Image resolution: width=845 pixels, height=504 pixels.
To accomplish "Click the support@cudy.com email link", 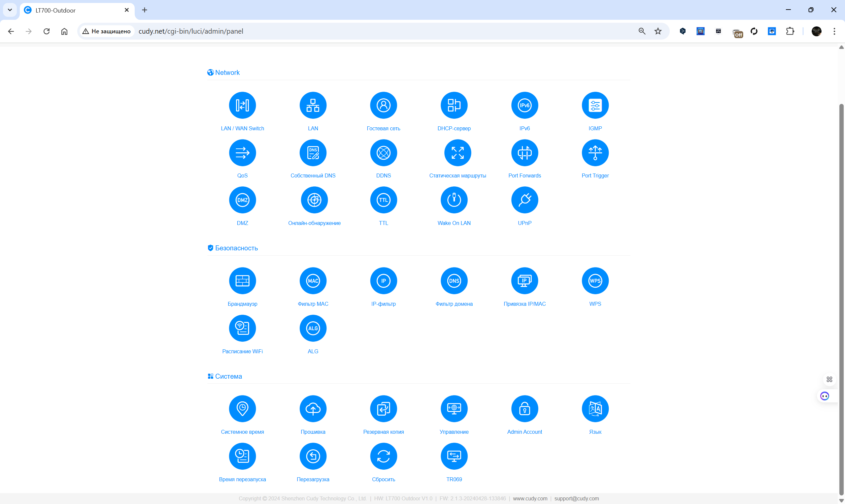I will pos(576,498).
